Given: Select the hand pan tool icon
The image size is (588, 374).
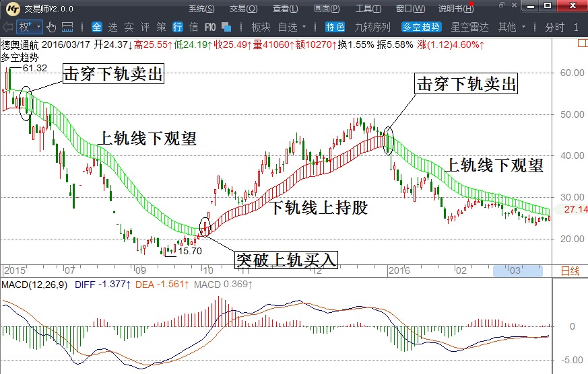Looking at the screenshot, I should [x=52, y=27].
